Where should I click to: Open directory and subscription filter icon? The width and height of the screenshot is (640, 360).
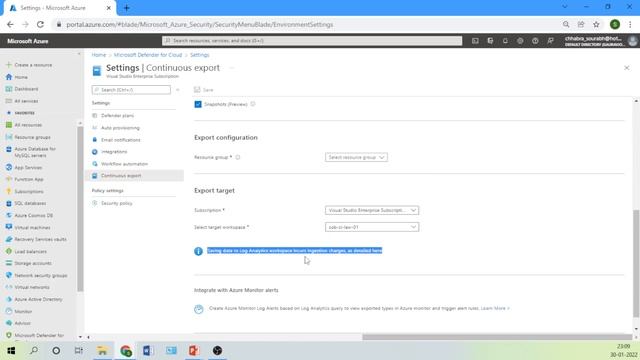pos(490,41)
